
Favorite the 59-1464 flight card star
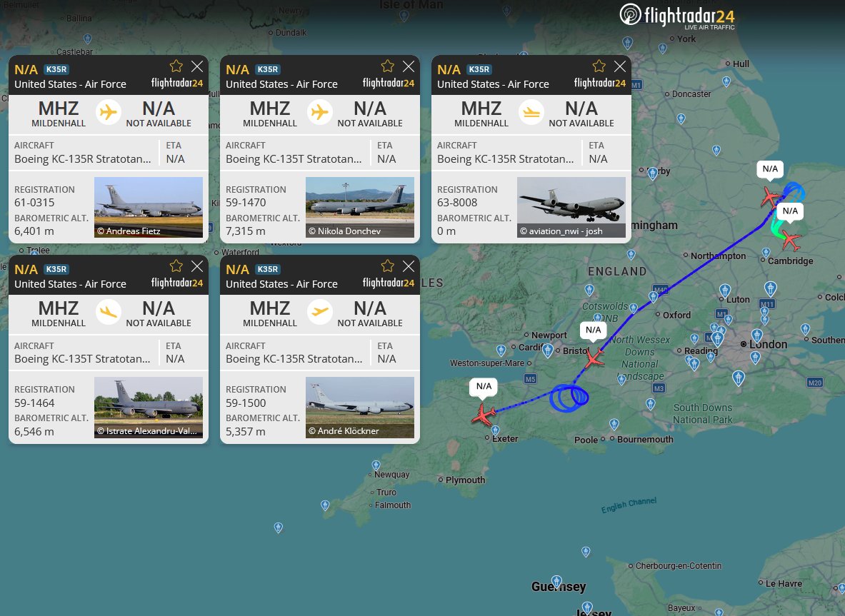pos(176,266)
